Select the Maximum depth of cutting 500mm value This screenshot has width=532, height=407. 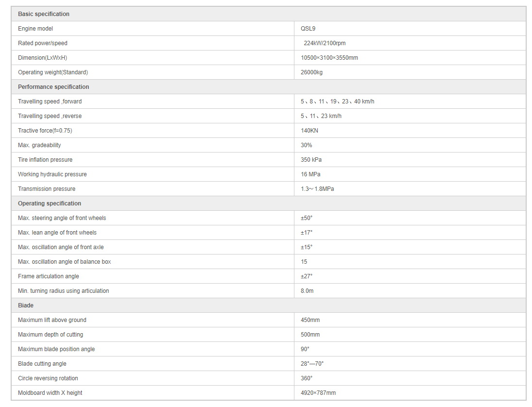[310, 335]
